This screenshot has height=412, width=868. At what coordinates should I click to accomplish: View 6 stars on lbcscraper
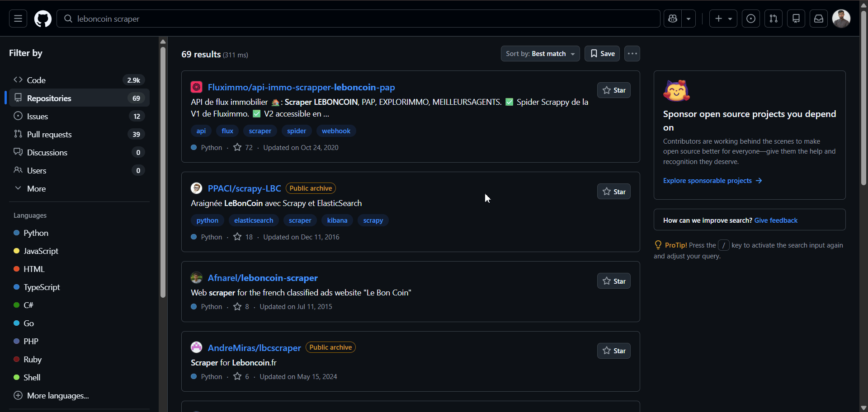tap(241, 376)
